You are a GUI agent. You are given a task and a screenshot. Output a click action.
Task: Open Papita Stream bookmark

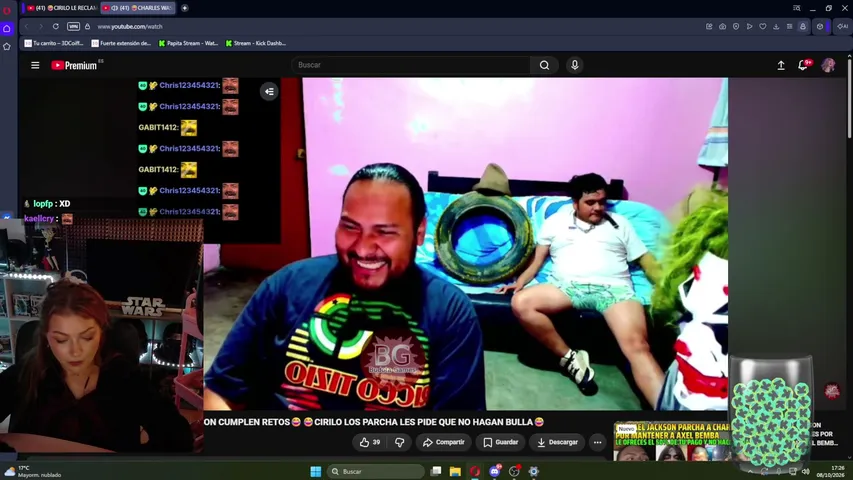(188, 43)
